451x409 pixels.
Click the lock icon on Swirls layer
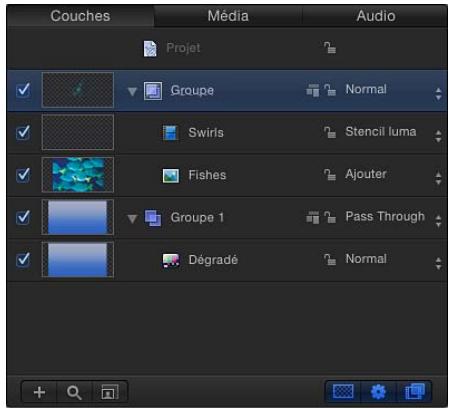point(330,132)
